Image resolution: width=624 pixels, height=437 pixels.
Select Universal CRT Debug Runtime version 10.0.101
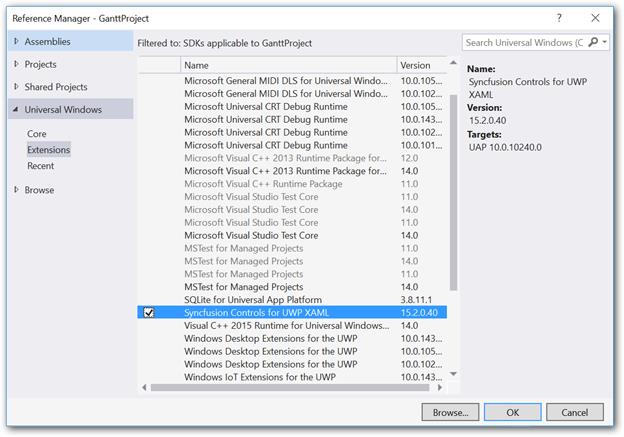pyautogui.click(x=292, y=145)
